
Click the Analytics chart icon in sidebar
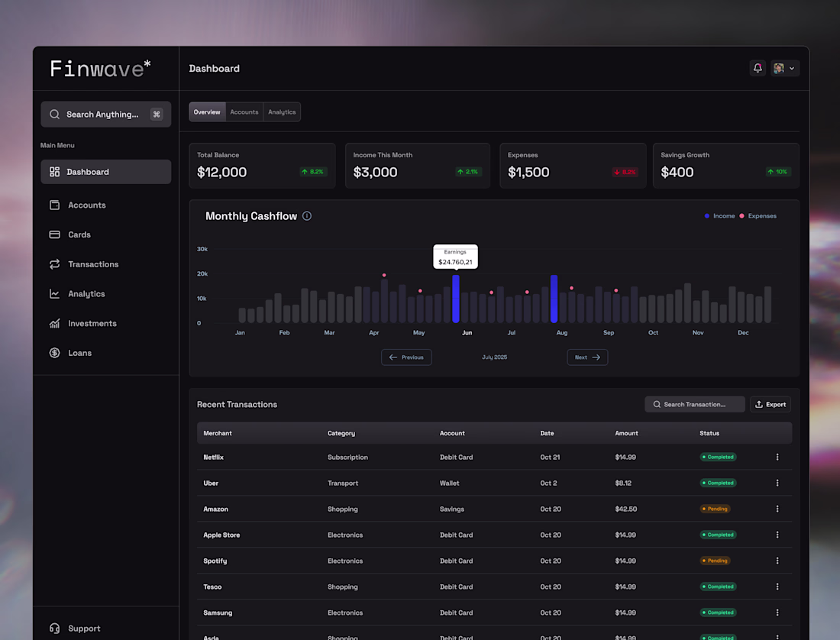(55, 293)
